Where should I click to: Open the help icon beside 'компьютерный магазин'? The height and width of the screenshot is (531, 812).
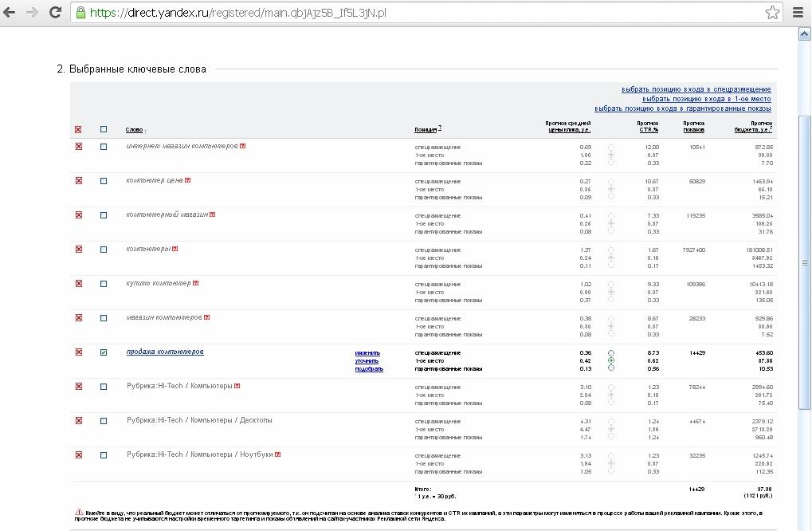212,214
